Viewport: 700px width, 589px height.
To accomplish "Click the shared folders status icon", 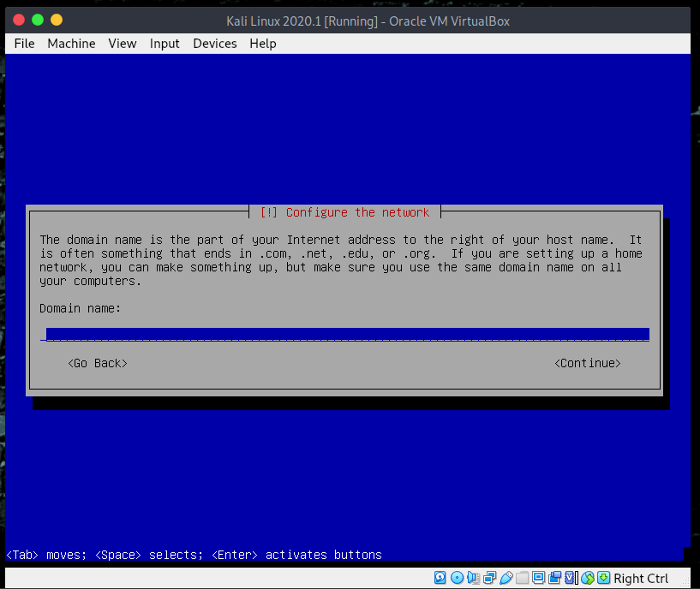I will [522, 578].
